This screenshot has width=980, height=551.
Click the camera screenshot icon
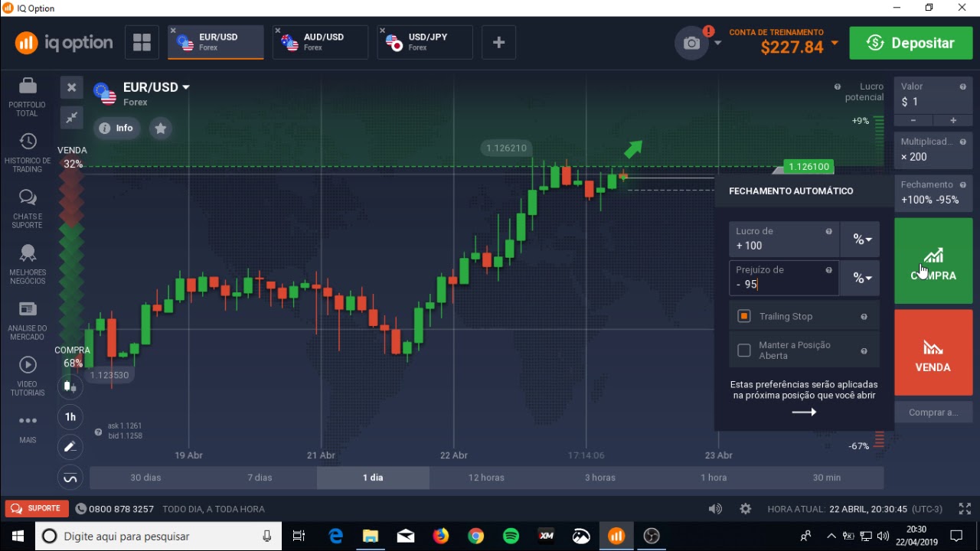pyautogui.click(x=691, y=43)
